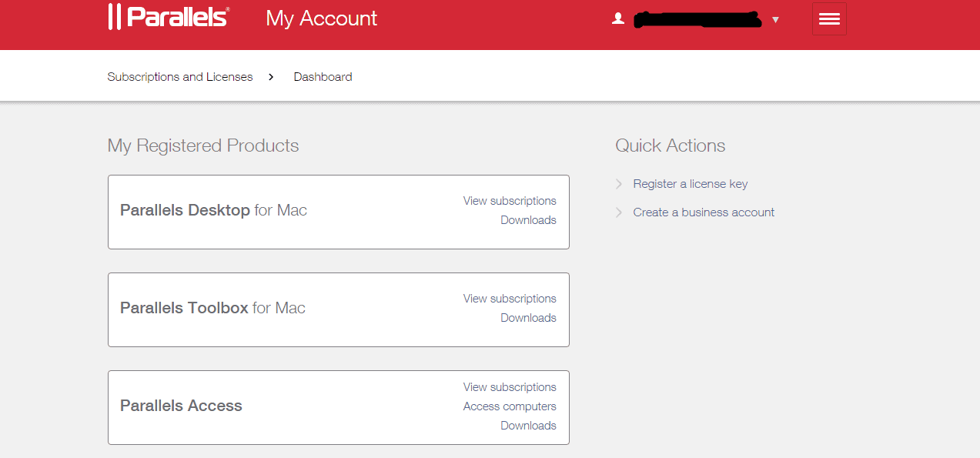980x458 pixels.
Task: View subscriptions for Parallels Access
Action: pos(510,387)
